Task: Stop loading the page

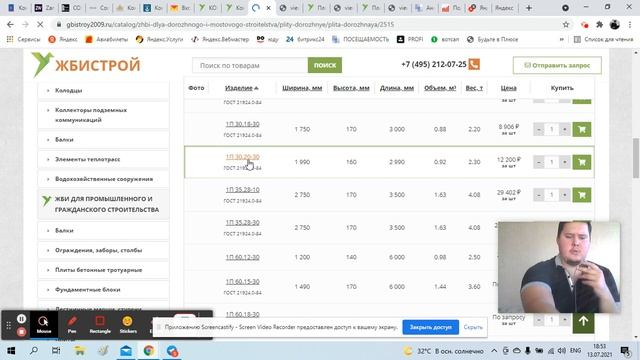Action: click(x=40, y=24)
